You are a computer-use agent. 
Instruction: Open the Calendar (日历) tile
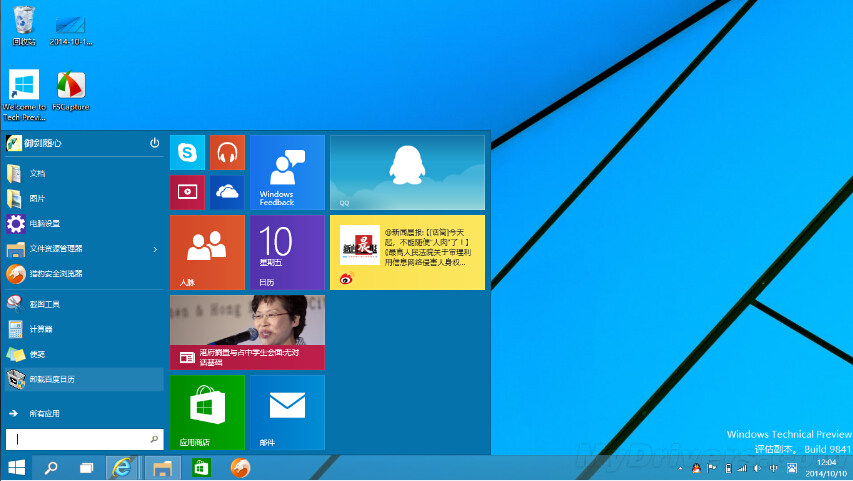pyautogui.click(x=287, y=252)
